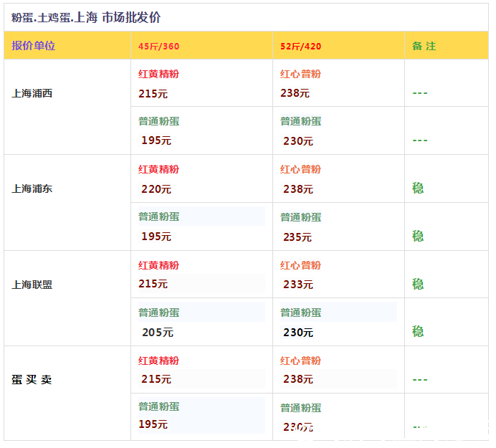Image resolution: width=496 pixels, height=448 pixels.
Task: Select 普通粉蛋 195元 price for 上海浦西
Action: pos(156,140)
